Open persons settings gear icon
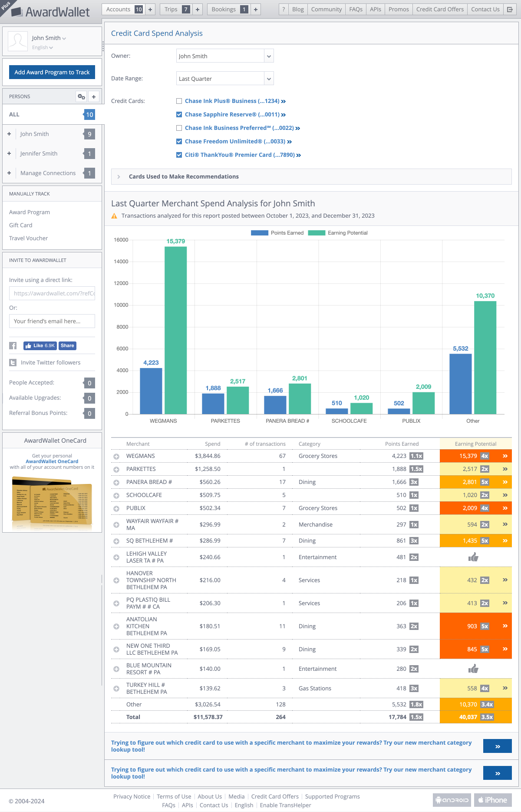Viewport: 521px width, 812px height. 81,96
